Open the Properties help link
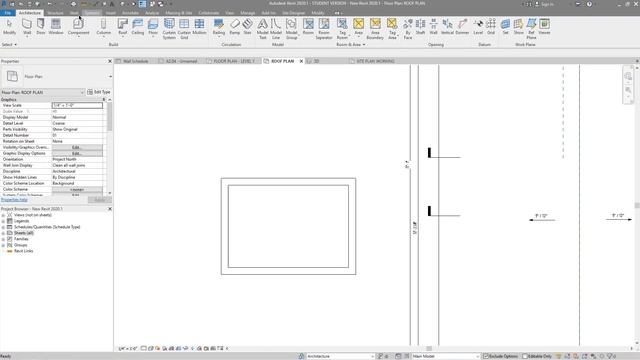 (14, 200)
